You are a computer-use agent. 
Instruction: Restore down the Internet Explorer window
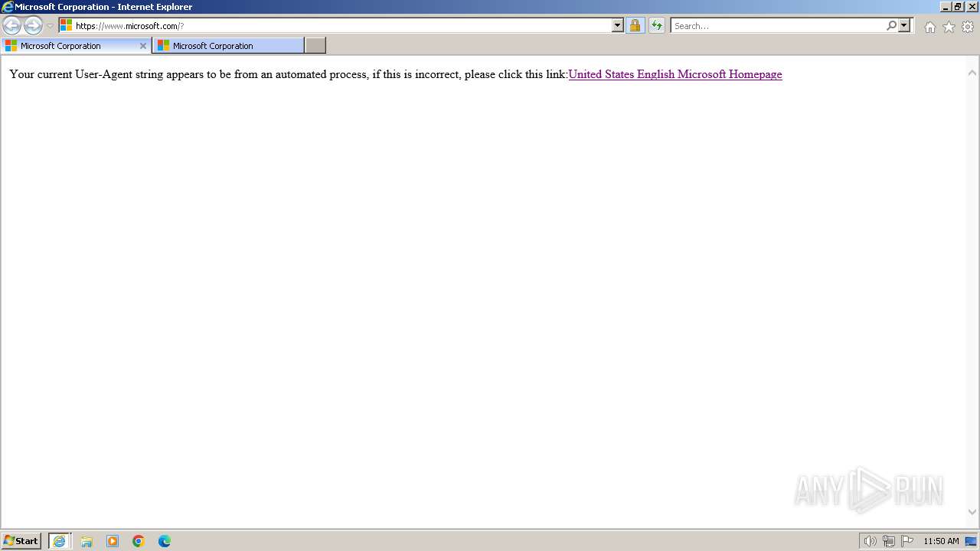tap(959, 6)
